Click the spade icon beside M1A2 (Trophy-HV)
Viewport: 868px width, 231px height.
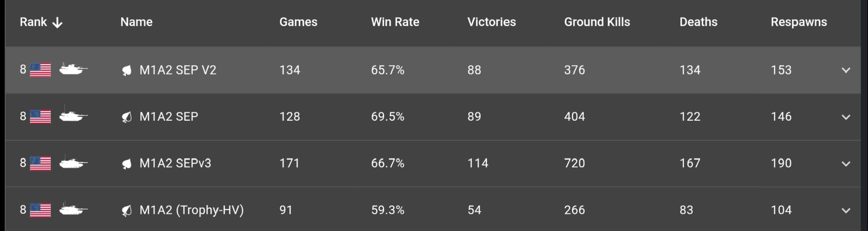[x=127, y=211]
